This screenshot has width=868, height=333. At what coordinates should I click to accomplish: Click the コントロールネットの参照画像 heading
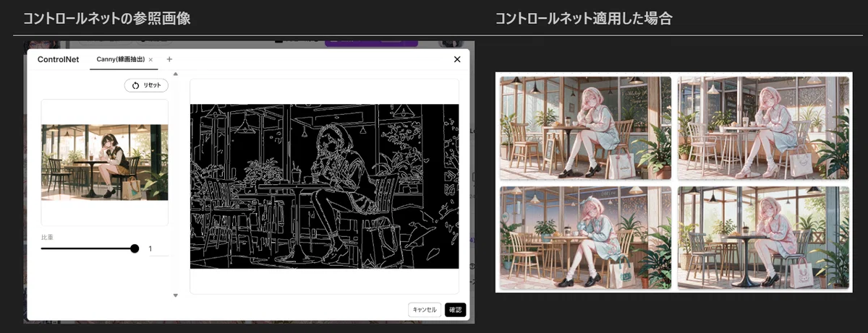(106, 19)
